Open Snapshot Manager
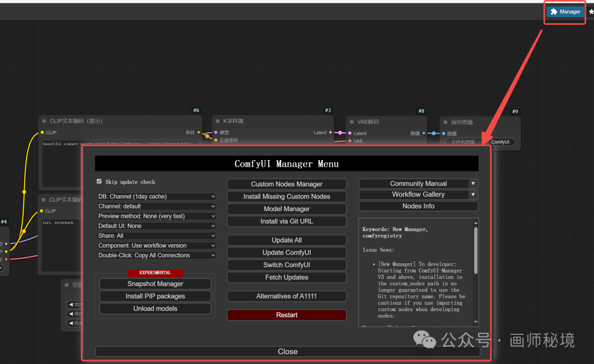594x364 pixels. tap(155, 284)
